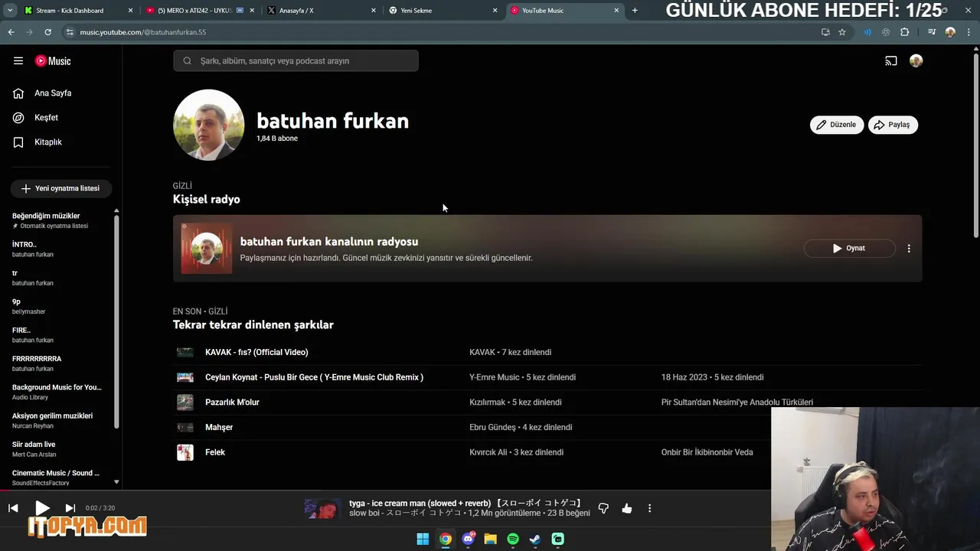The height and width of the screenshot is (551, 980).
Task: Open the Windows Start menu
Action: [423, 540]
